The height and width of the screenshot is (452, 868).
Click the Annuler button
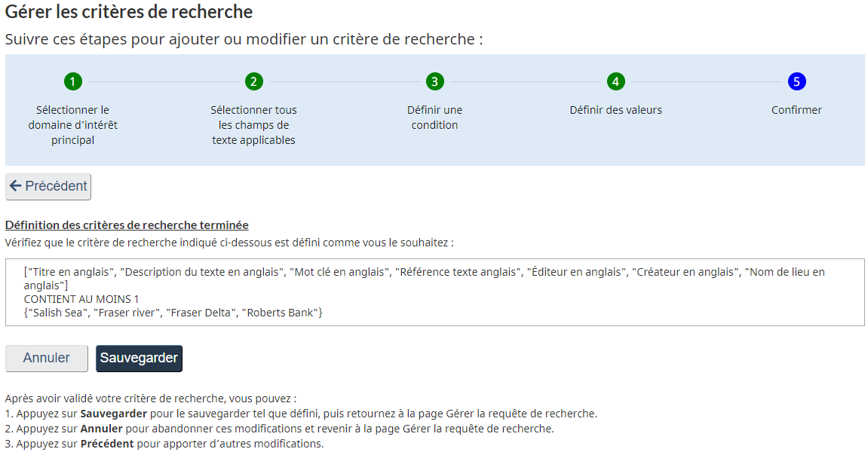46,358
